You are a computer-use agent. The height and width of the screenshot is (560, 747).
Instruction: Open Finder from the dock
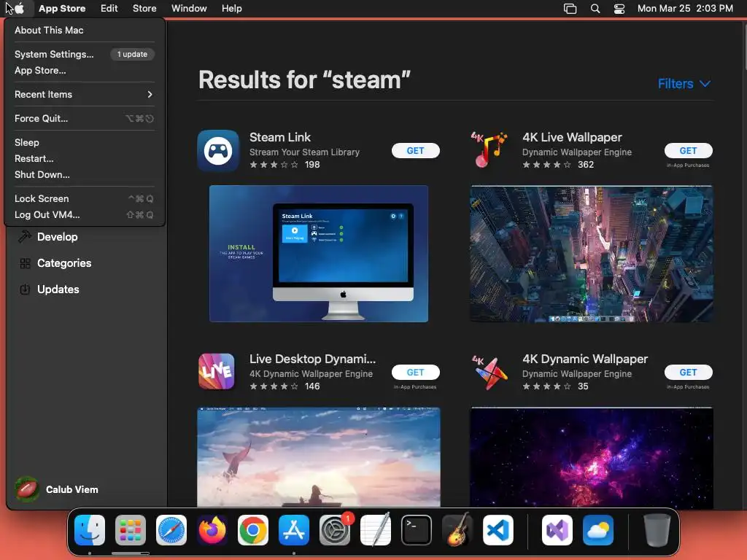point(90,530)
